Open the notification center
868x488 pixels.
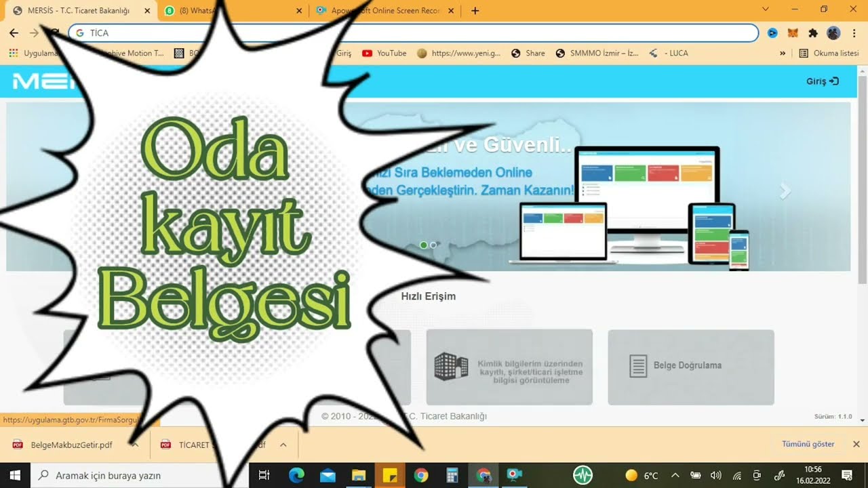pos(847,475)
